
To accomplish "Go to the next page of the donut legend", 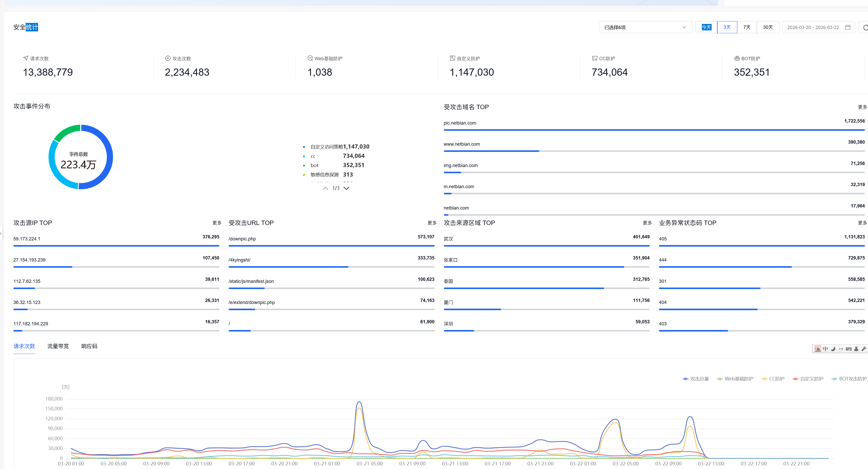I will (x=346, y=188).
